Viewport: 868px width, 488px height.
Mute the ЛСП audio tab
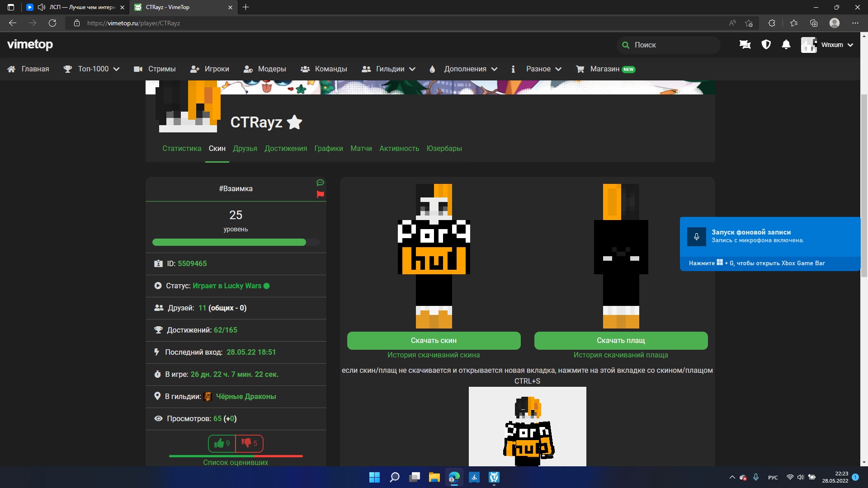pyautogui.click(x=42, y=7)
